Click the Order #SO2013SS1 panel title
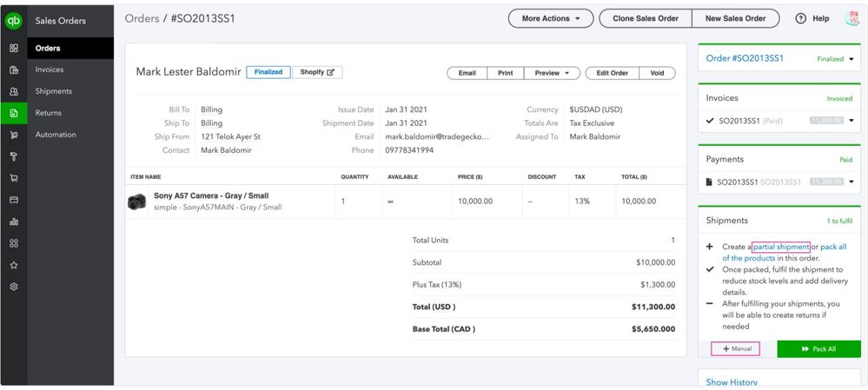 click(745, 59)
